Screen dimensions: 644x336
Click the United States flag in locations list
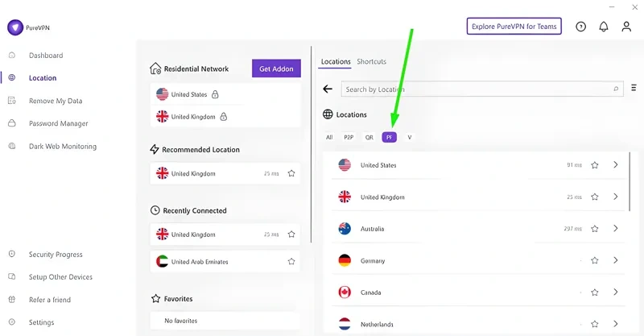345,165
